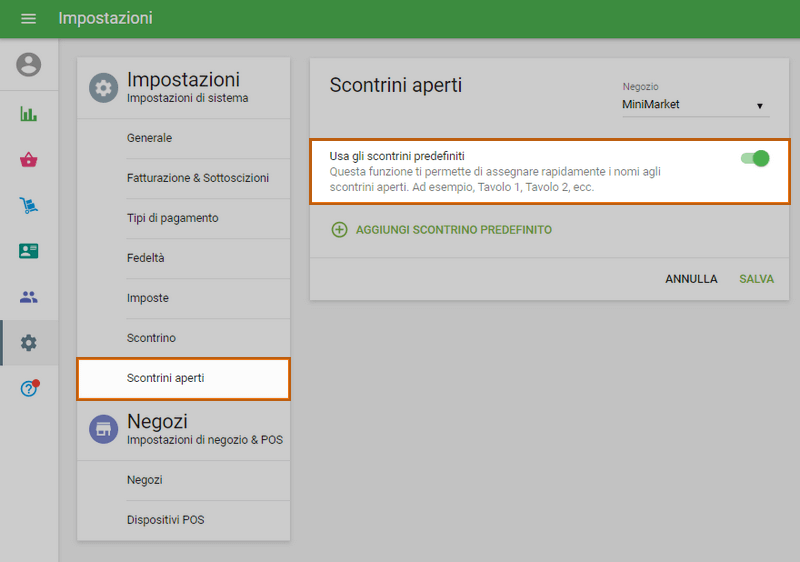This screenshot has width=800, height=562.
Task: Open the inventory management cart icon
Action: tap(29, 206)
